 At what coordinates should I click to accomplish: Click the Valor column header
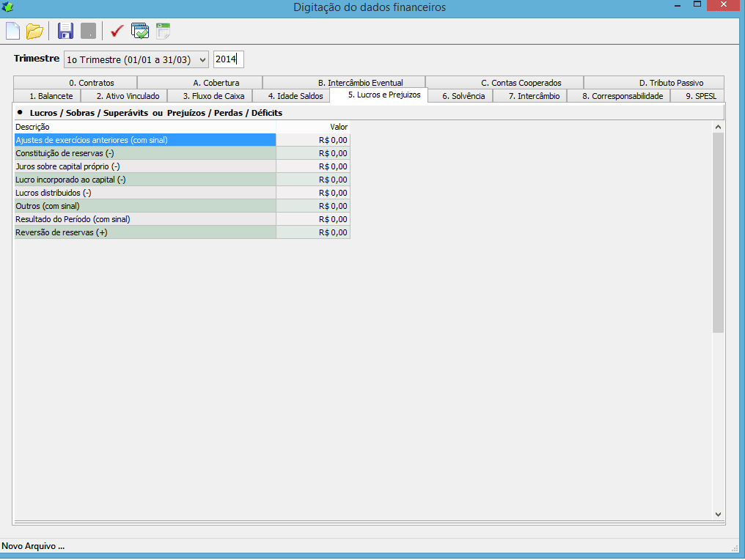click(x=313, y=127)
